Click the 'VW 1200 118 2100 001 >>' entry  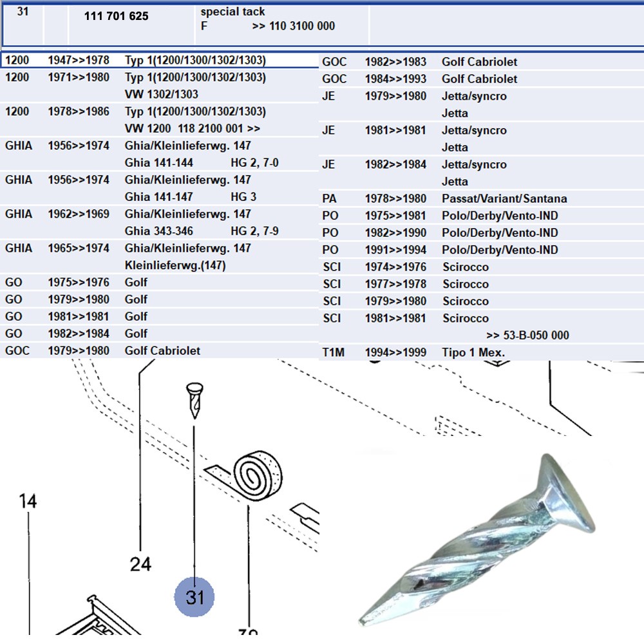pos(193,129)
